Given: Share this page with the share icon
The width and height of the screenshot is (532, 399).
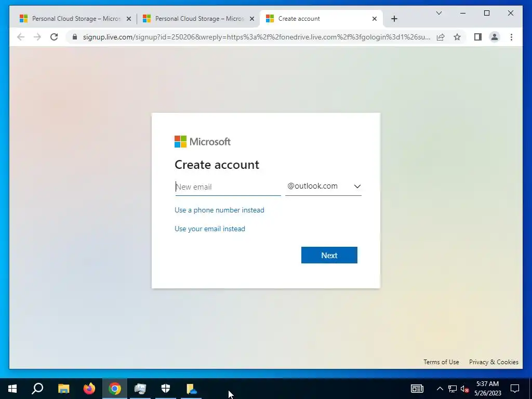Looking at the screenshot, I should pyautogui.click(x=441, y=37).
